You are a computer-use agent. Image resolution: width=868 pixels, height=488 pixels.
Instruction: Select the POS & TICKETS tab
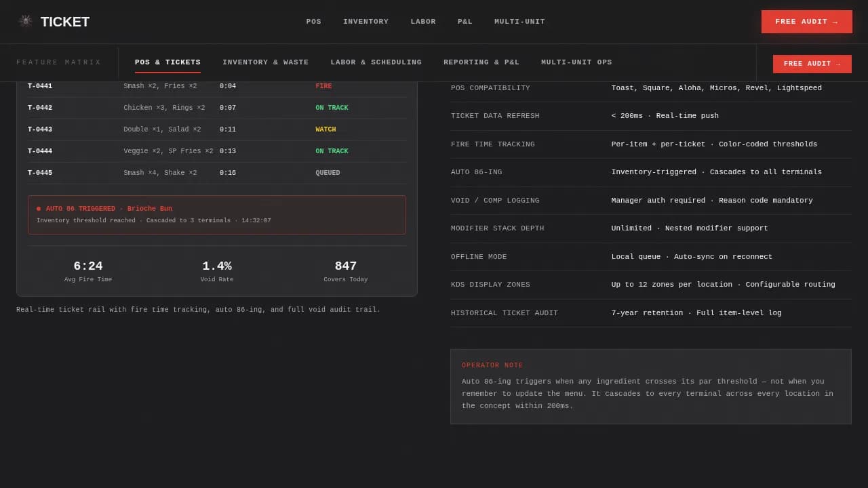167,62
